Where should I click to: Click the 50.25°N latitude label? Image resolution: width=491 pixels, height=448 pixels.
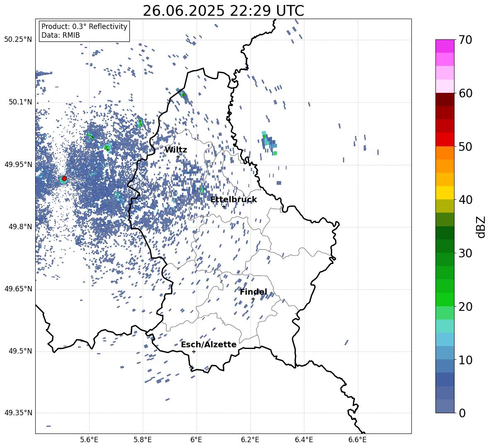point(18,40)
